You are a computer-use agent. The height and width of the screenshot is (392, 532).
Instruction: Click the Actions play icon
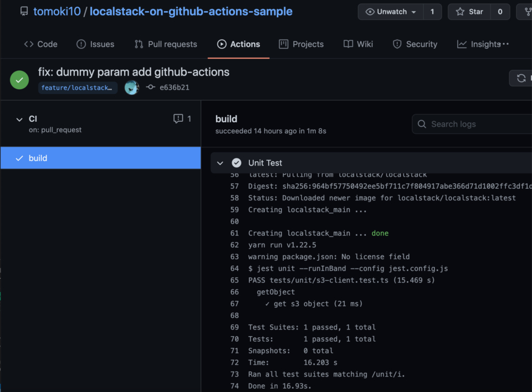pyautogui.click(x=222, y=44)
